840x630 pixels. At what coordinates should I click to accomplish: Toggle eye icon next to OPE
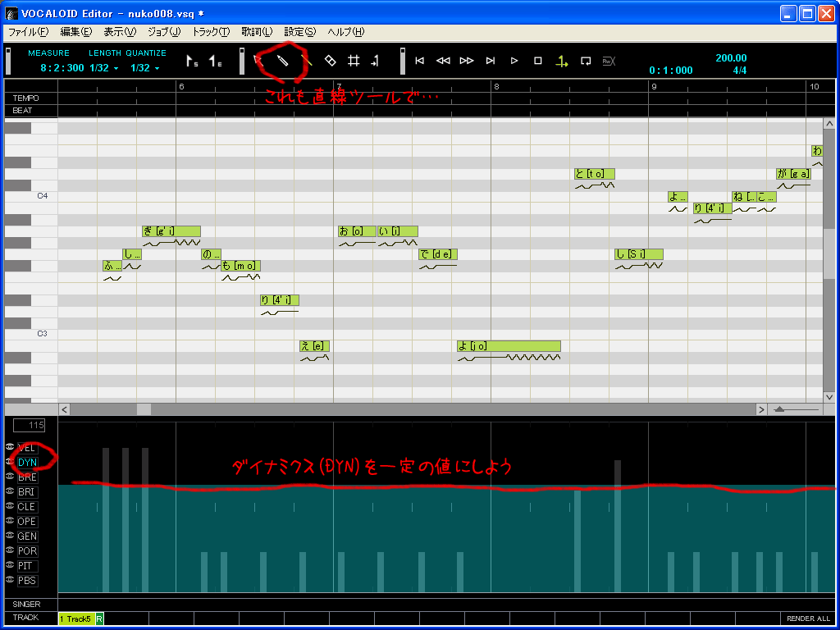point(10,520)
